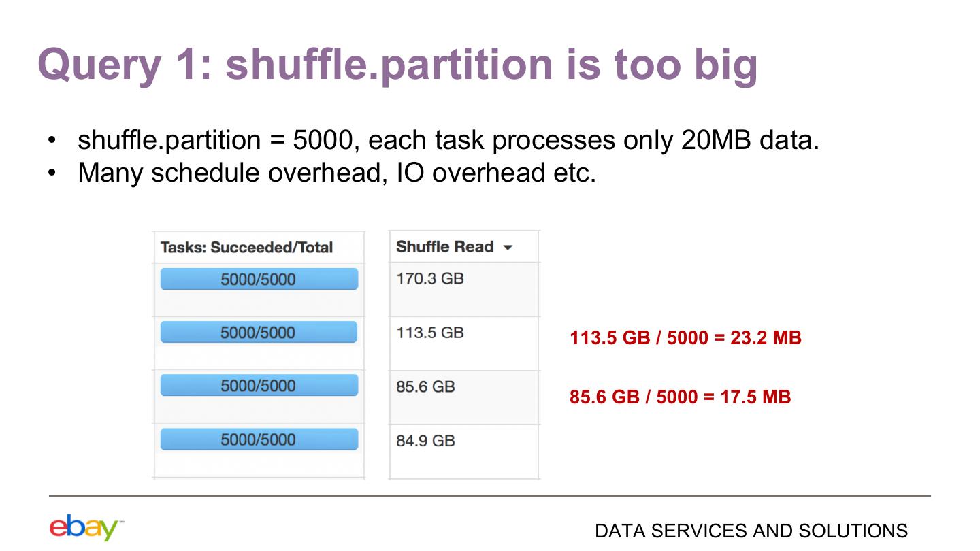
Task: Click the 85.6 GB table cell
Action: (x=425, y=386)
